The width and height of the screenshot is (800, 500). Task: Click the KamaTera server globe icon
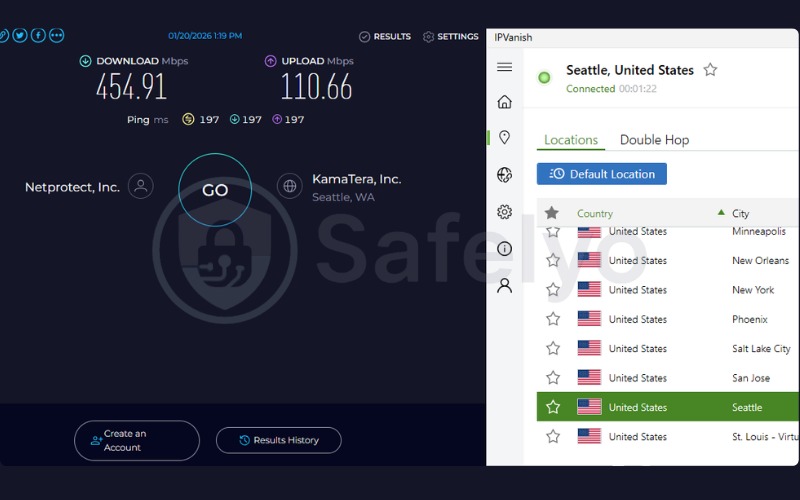pyautogui.click(x=290, y=186)
